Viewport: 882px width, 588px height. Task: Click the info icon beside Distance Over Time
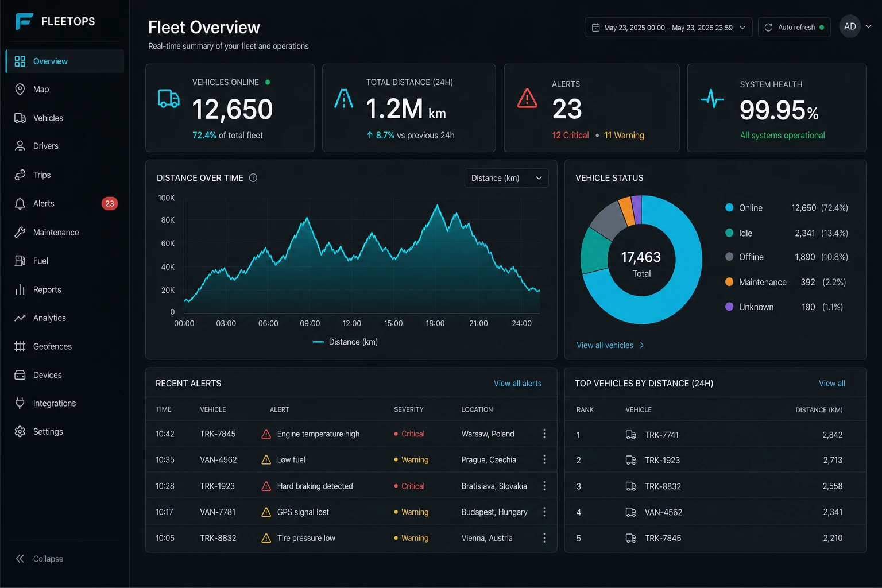(253, 178)
